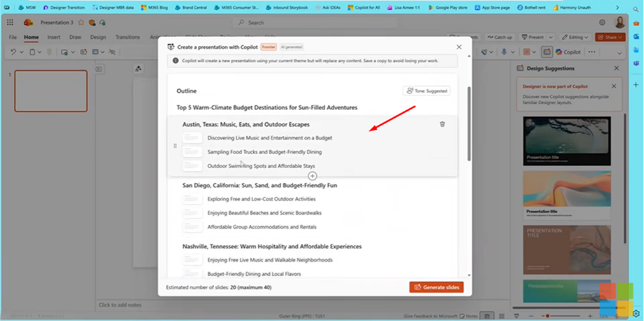Select the first dark Design Suggestions thumbnail
This screenshot has height=321, width=644.
pyautogui.click(x=567, y=141)
